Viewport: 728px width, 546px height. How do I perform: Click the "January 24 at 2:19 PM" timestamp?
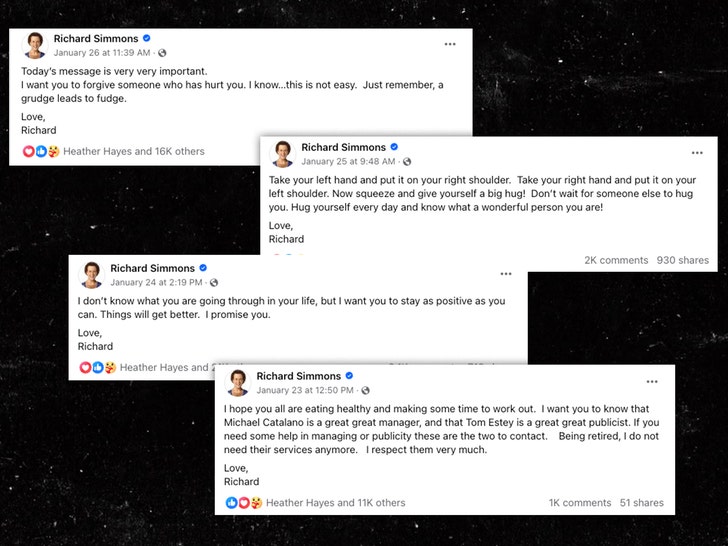[158, 282]
